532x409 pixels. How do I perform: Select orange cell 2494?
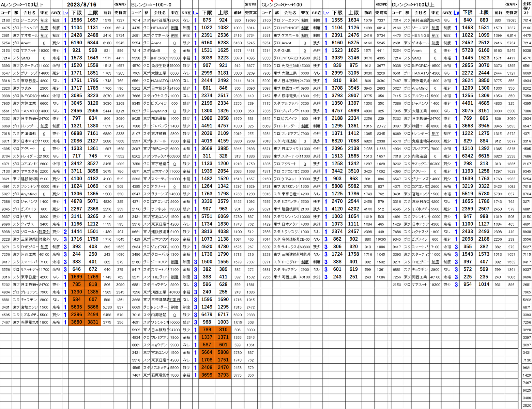point(93,315)
